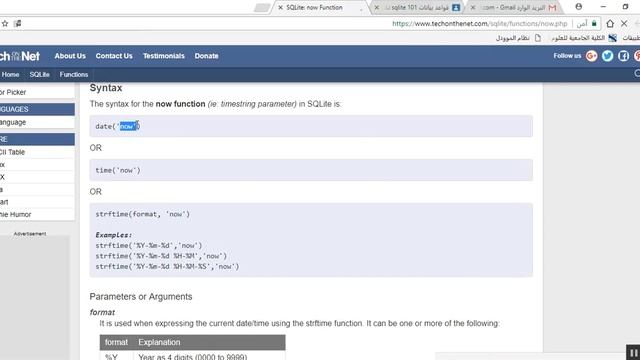Go to Home breadcrumb
Viewport: 640px width, 360px height.
[x=10, y=74]
